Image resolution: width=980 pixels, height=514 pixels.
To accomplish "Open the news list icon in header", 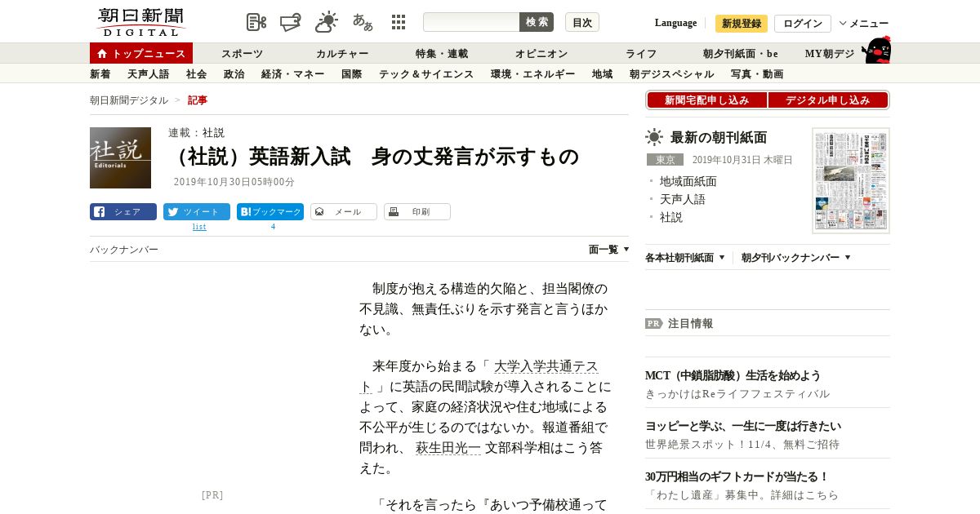I will coord(256,22).
